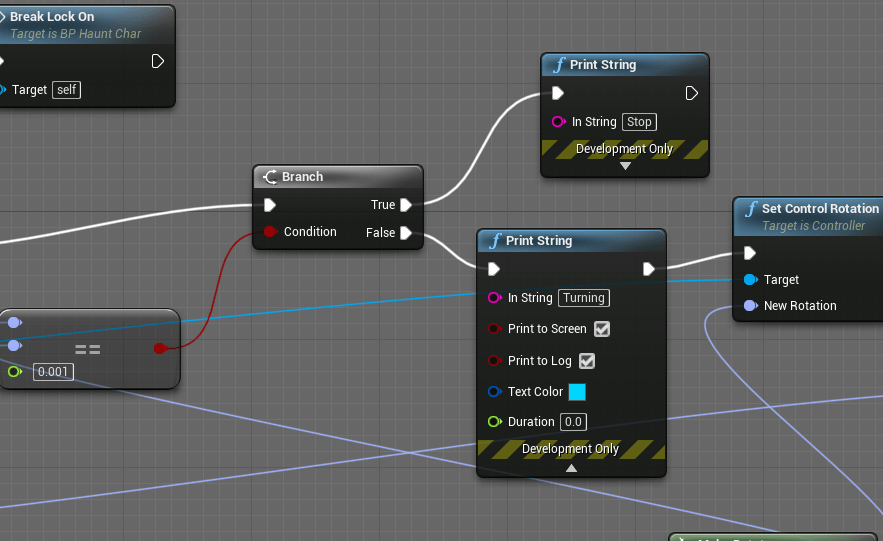Click the 0.001 tolerance value field

click(53, 372)
